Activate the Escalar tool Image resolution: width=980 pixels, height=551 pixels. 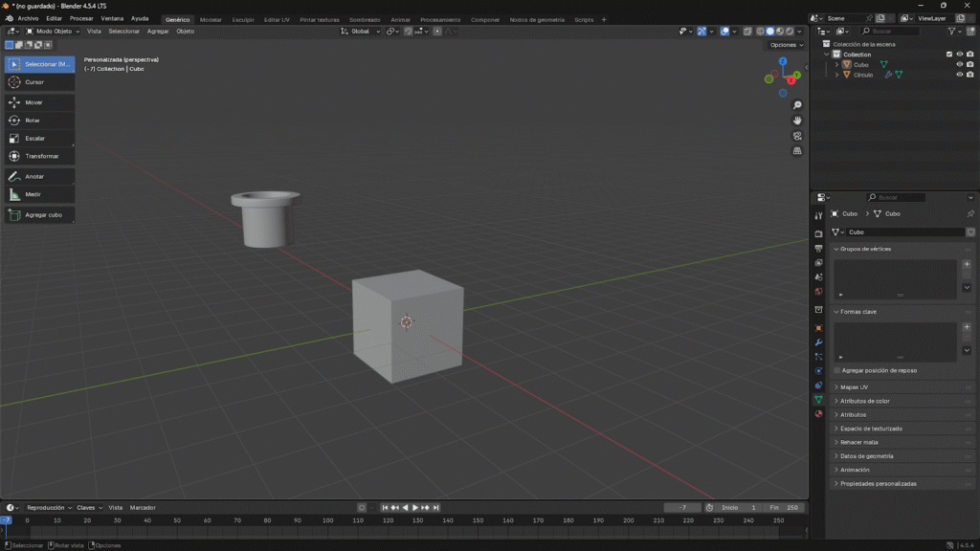click(38, 139)
